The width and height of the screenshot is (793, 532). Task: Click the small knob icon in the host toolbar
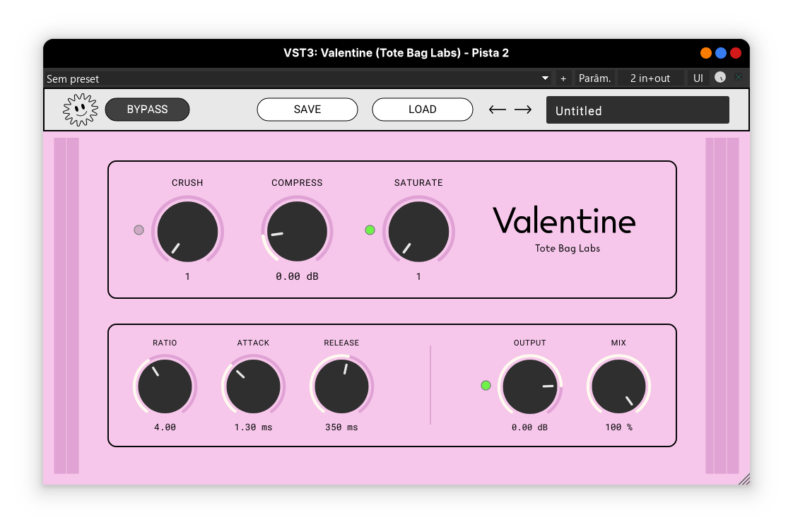point(720,78)
